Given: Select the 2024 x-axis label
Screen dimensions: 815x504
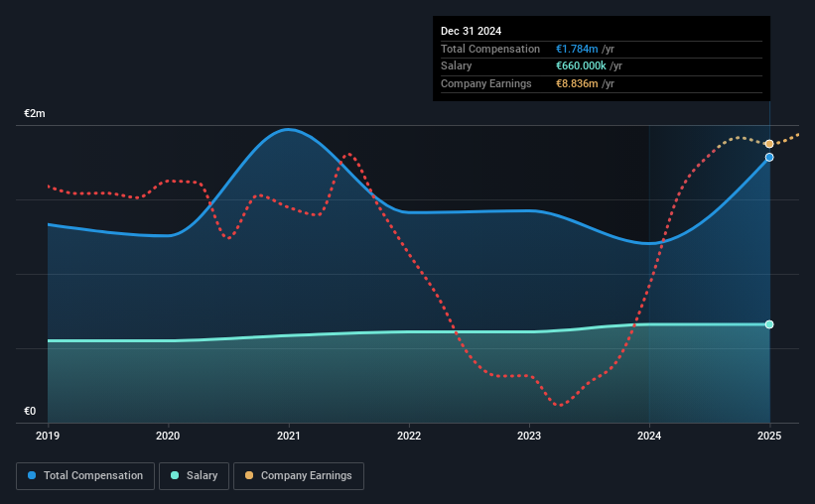Looking at the screenshot, I should pyautogui.click(x=649, y=436).
